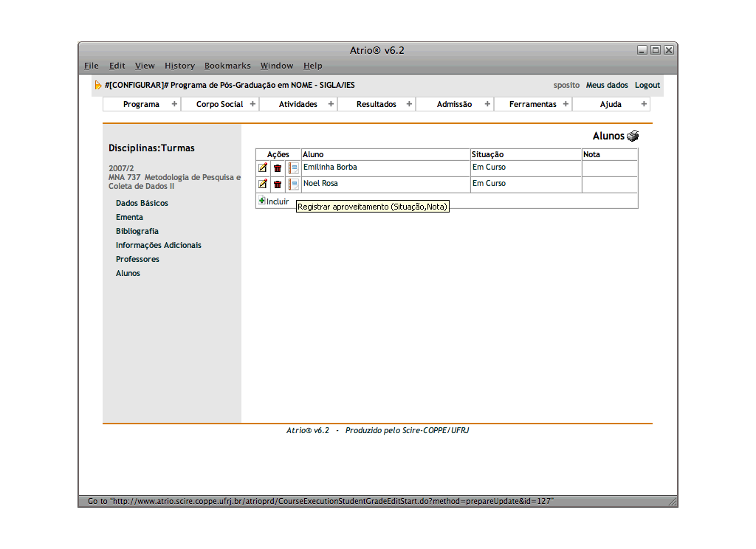The height and width of the screenshot is (549, 756).
Task: Open the Resultados dropdown menu
Action: pos(377,104)
